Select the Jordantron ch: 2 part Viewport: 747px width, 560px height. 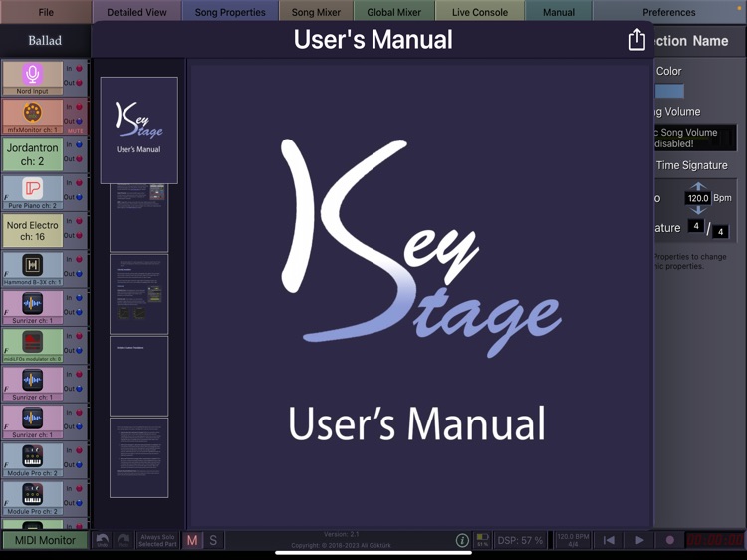click(33, 154)
